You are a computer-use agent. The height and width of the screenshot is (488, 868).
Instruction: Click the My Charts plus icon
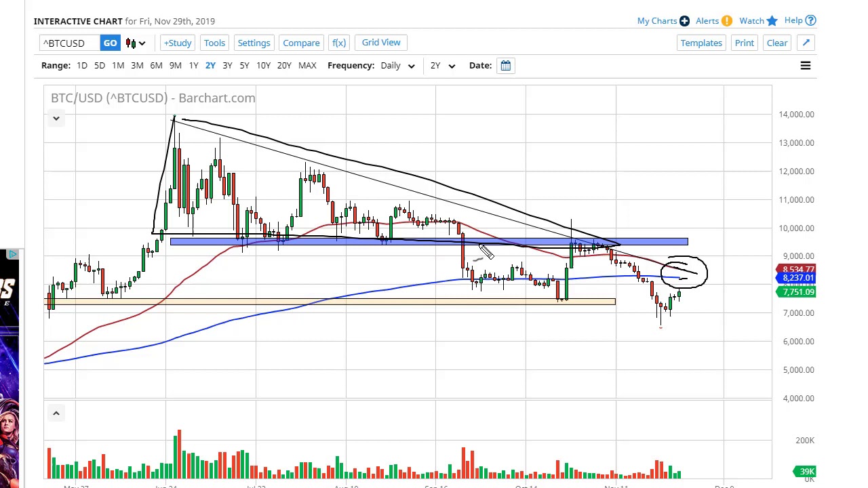[x=684, y=21]
